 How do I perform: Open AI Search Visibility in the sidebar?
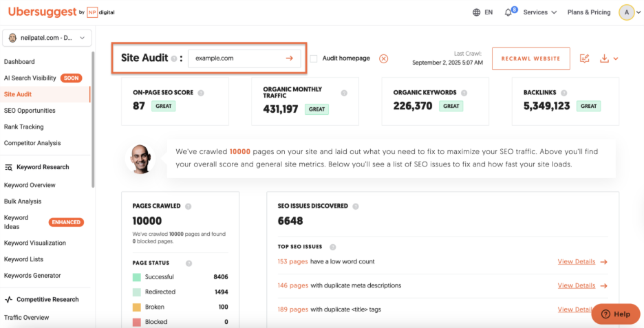pyautogui.click(x=30, y=78)
